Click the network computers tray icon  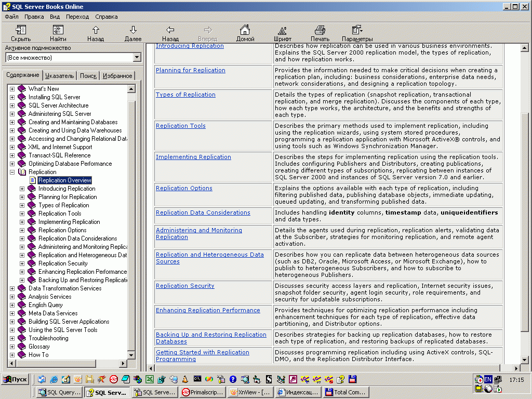point(498,379)
